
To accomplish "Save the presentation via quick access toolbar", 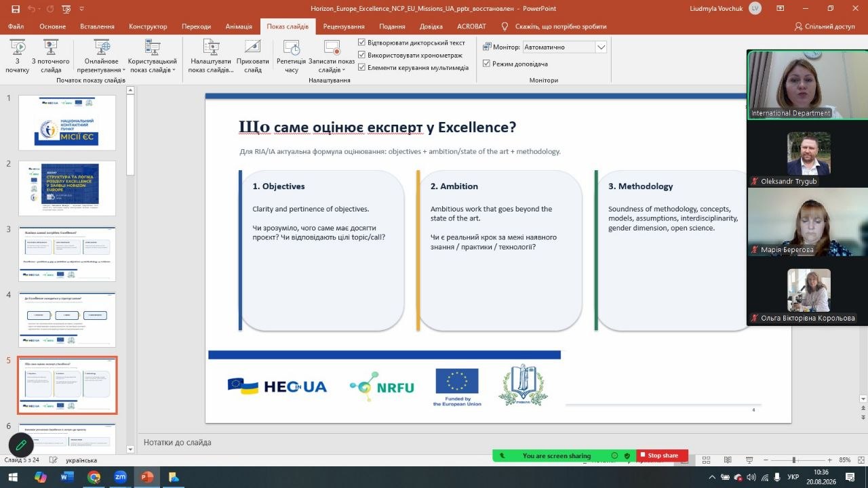I will tap(15, 9).
